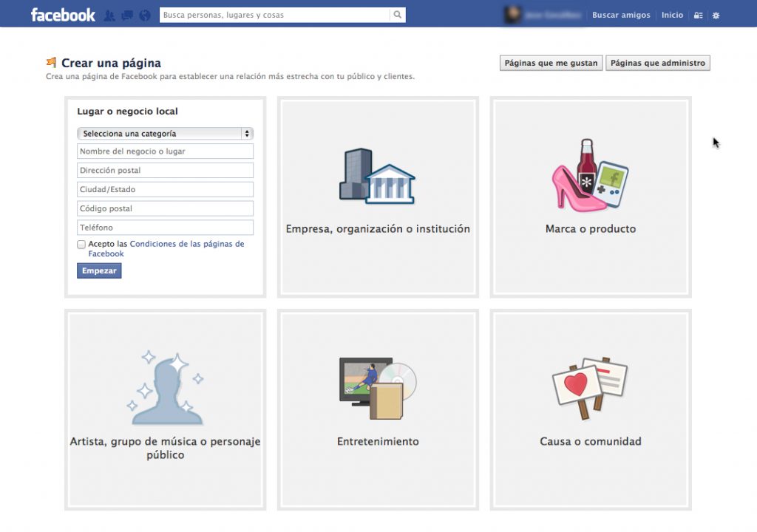Viewport: 757px width, 532px height.
Task: Click the blurred user name in header
Action: (552, 15)
